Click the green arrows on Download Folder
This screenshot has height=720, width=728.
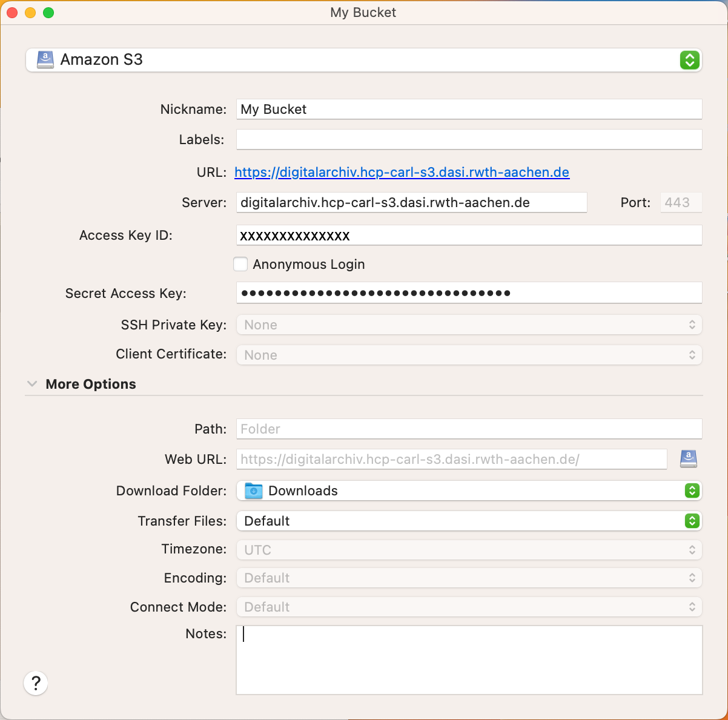click(692, 490)
